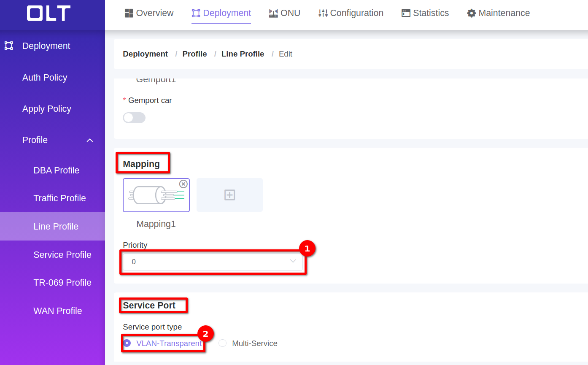Open Auth Policy in sidebar
Screen dimensions: 588x365
point(45,78)
